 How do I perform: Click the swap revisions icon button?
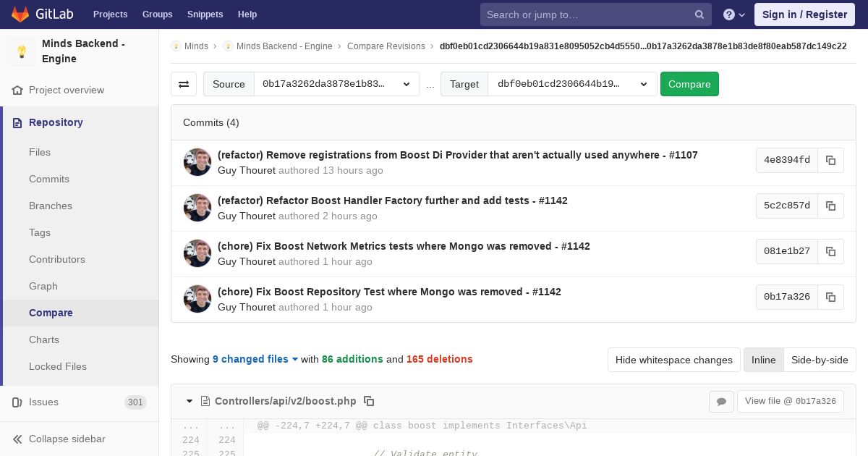[184, 84]
